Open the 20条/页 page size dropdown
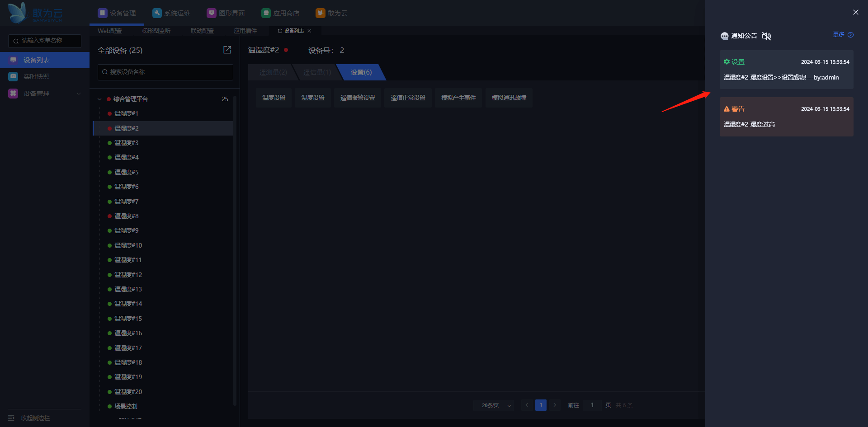The width and height of the screenshot is (868, 427). click(x=494, y=405)
